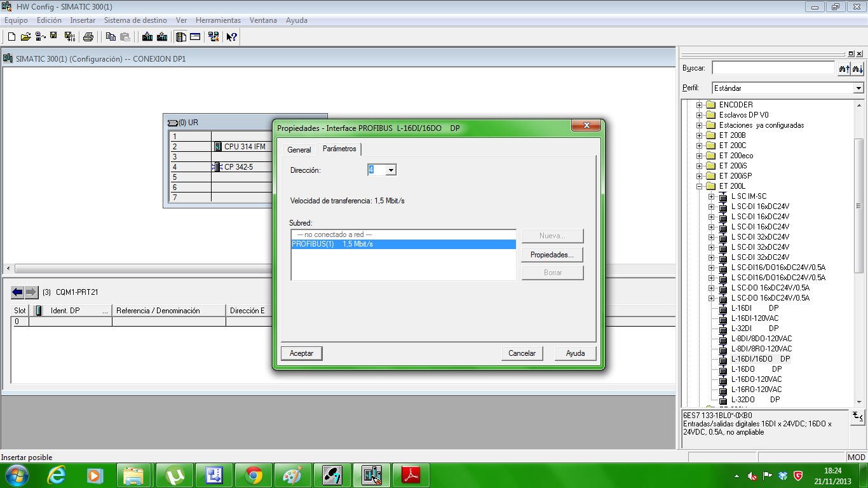Select L-32DO DP in catalog tree
Image resolution: width=868 pixels, height=488 pixels.
pos(755,400)
